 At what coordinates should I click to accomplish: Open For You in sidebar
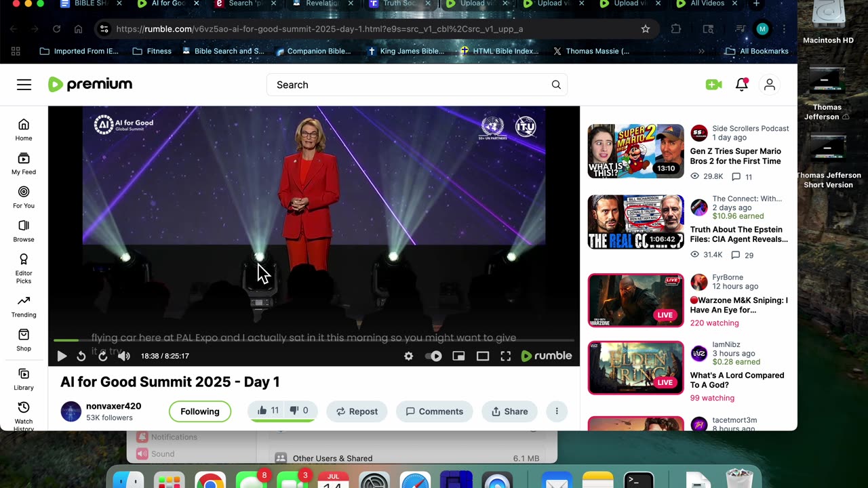pyautogui.click(x=24, y=197)
